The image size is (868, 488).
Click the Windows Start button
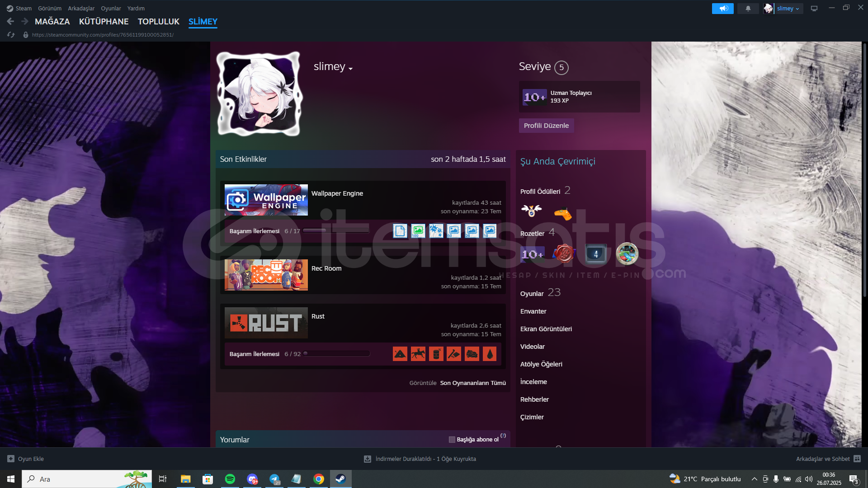coord(11,479)
